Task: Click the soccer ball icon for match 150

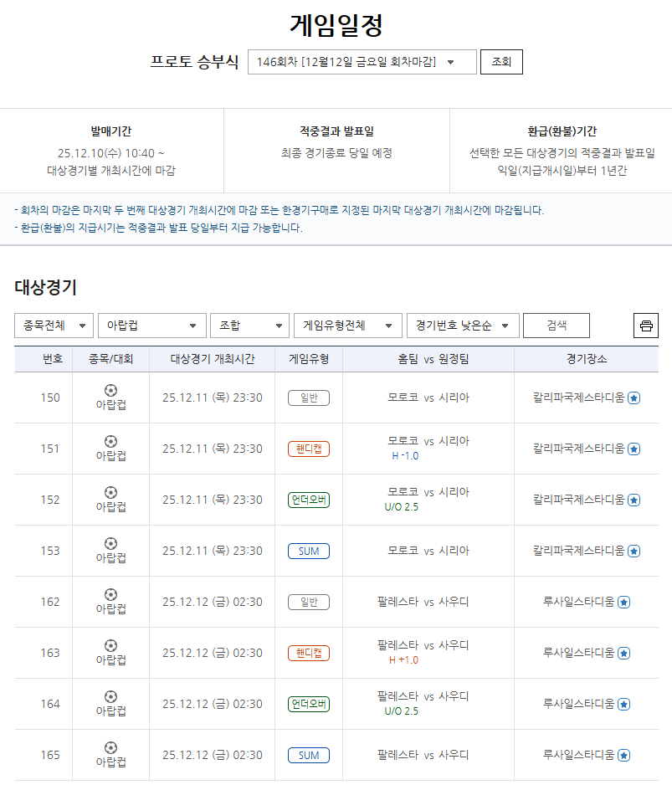Action: click(110, 391)
